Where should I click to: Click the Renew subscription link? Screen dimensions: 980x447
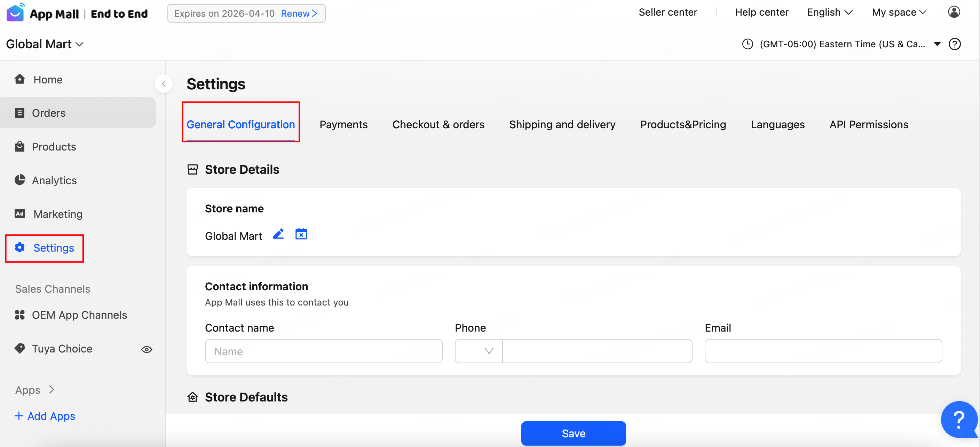point(299,13)
